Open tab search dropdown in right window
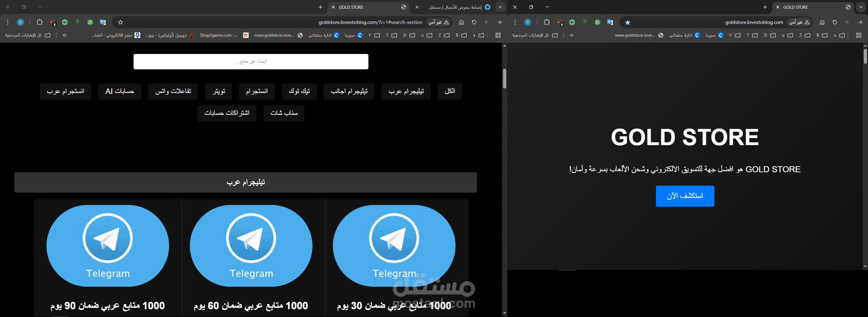868x317 pixels. tap(861, 7)
